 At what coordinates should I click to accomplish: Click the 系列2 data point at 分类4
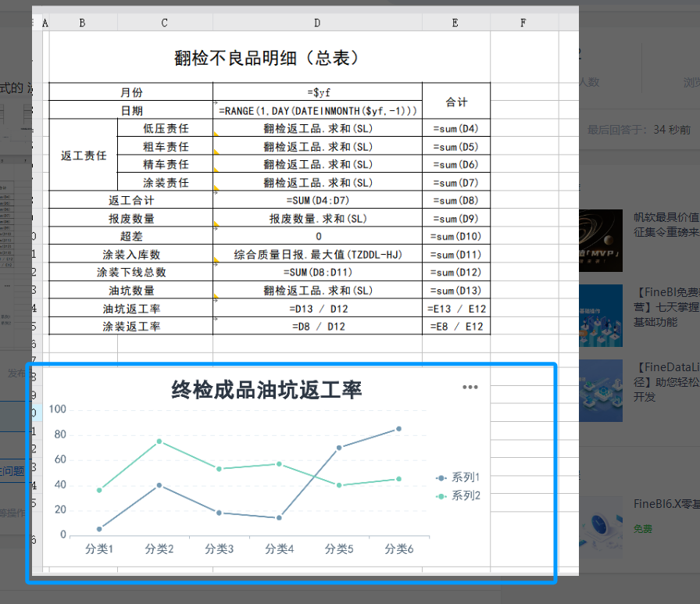279,464
